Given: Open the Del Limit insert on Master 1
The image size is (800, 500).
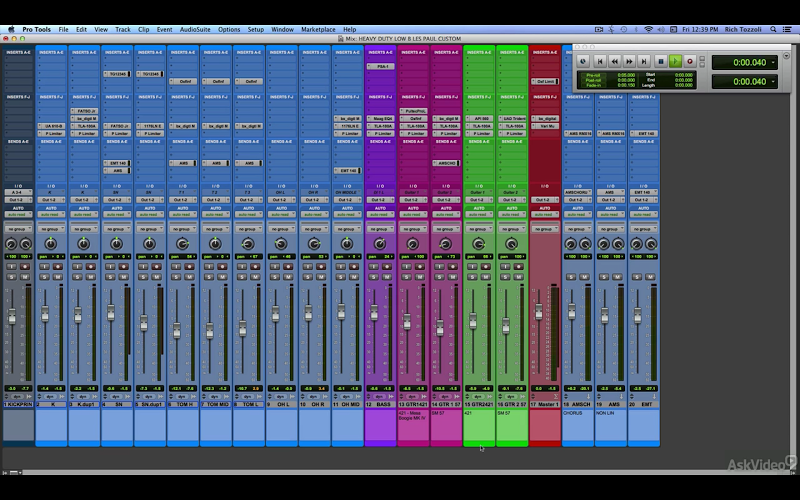Looking at the screenshot, I should point(544,82).
